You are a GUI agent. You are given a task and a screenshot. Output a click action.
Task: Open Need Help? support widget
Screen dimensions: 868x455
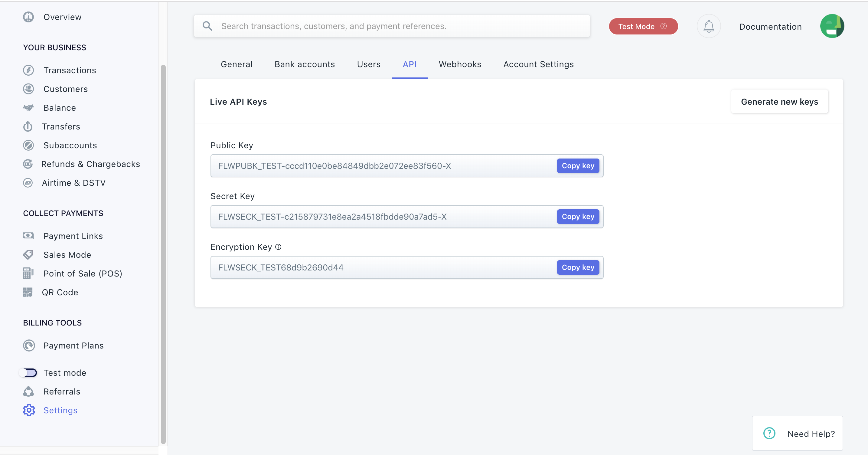coord(797,434)
